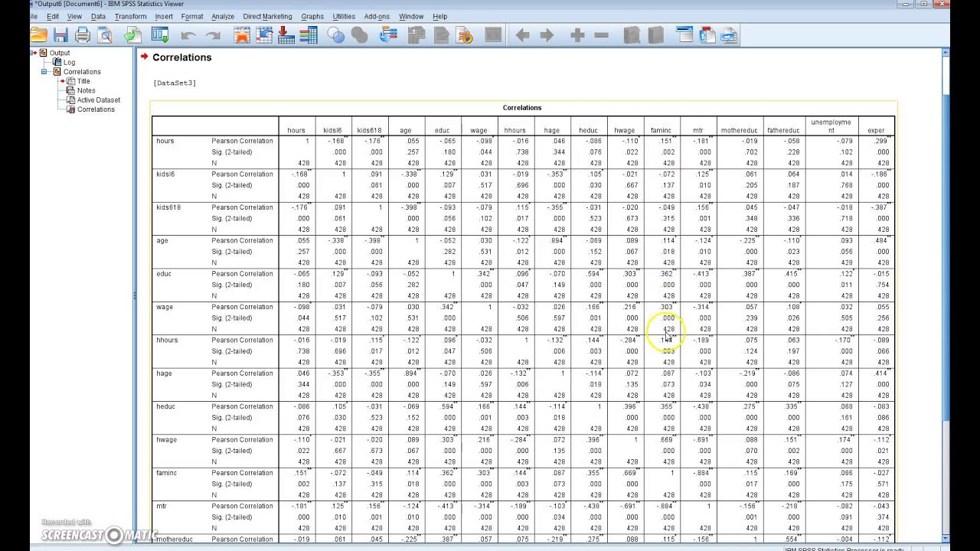
Task: Click the vertical scrollbar thumb of the output pane
Action: pos(946,256)
